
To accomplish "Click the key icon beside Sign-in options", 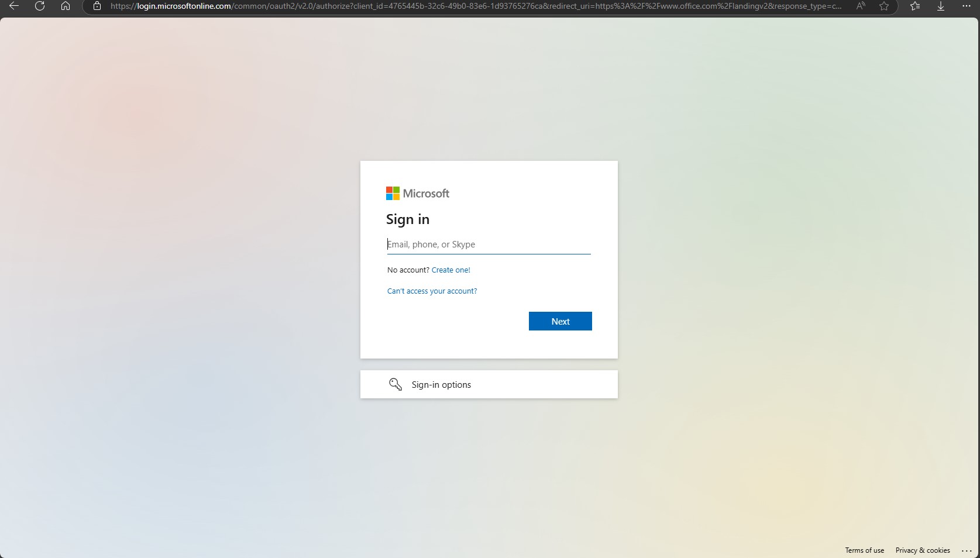I will tap(396, 384).
